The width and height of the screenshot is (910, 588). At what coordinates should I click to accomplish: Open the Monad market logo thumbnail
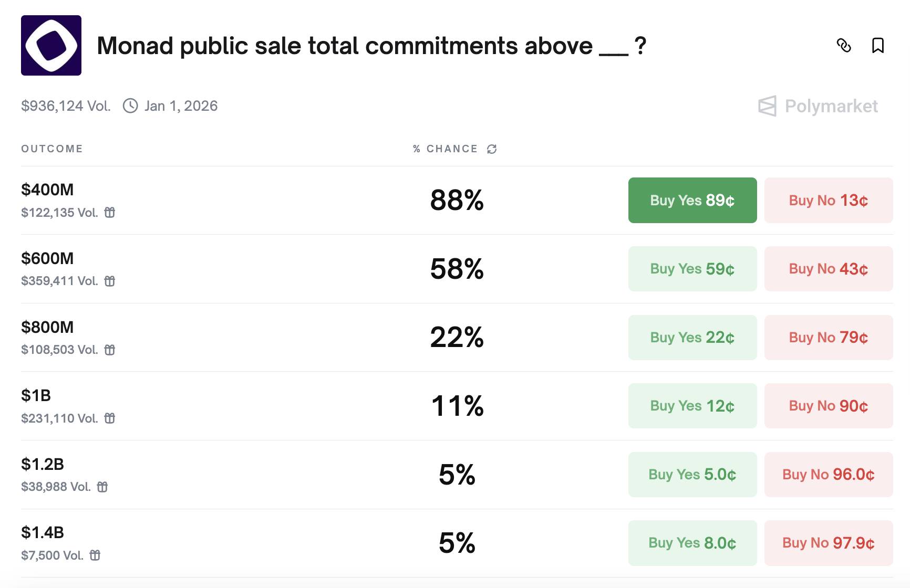51,46
